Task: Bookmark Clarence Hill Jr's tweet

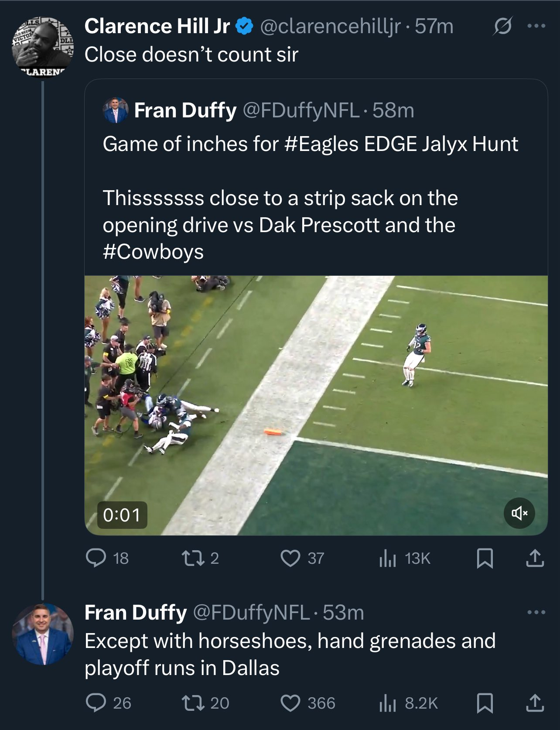Action: pyautogui.click(x=485, y=558)
